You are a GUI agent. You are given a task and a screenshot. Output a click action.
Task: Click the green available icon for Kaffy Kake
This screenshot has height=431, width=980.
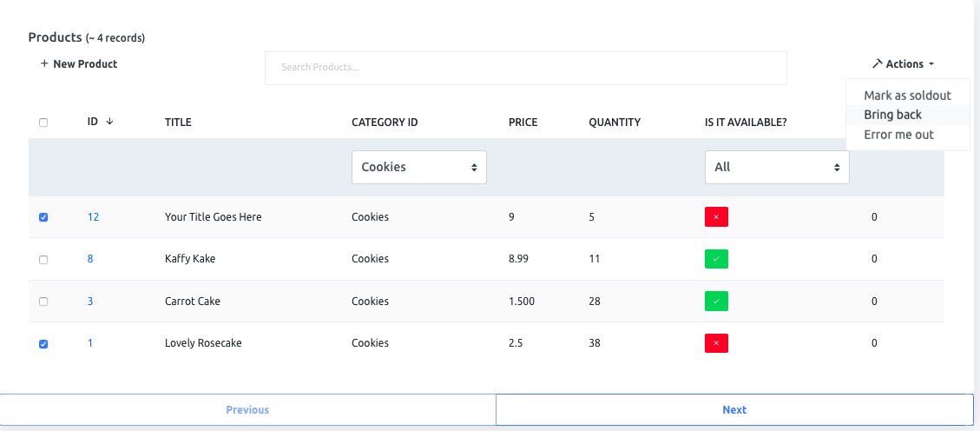716,259
